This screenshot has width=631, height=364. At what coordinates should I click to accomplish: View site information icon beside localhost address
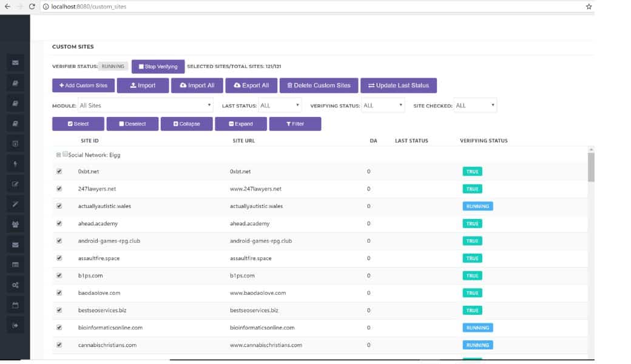coord(46,7)
